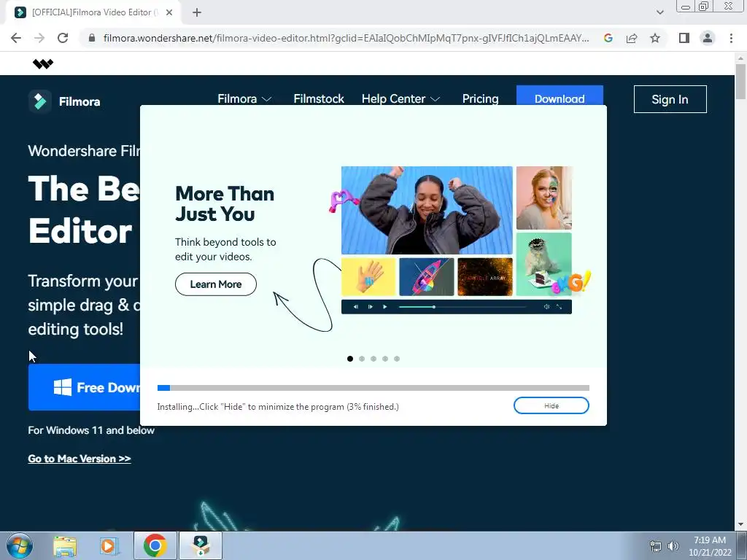Expand the Help Center dropdown
The image size is (747, 560).
point(400,99)
